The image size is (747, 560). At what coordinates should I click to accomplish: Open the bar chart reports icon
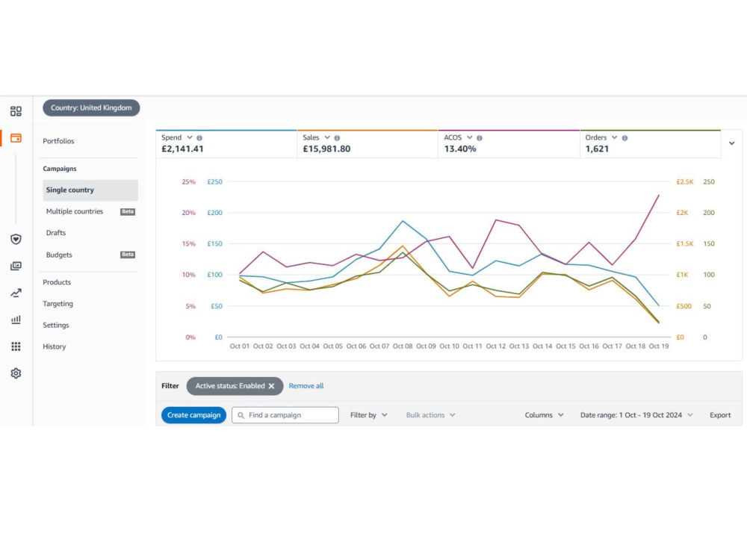coord(16,320)
